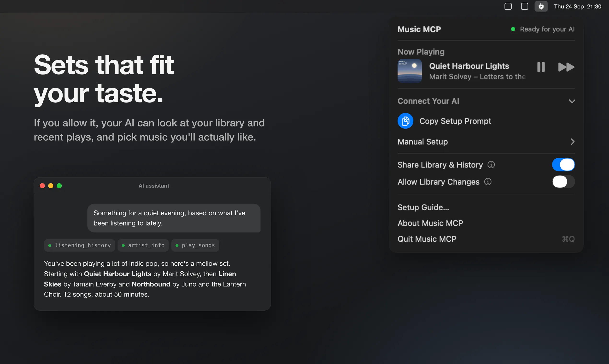Show info for Share Library & History
Image resolution: width=609 pixels, height=364 pixels.
tap(491, 165)
